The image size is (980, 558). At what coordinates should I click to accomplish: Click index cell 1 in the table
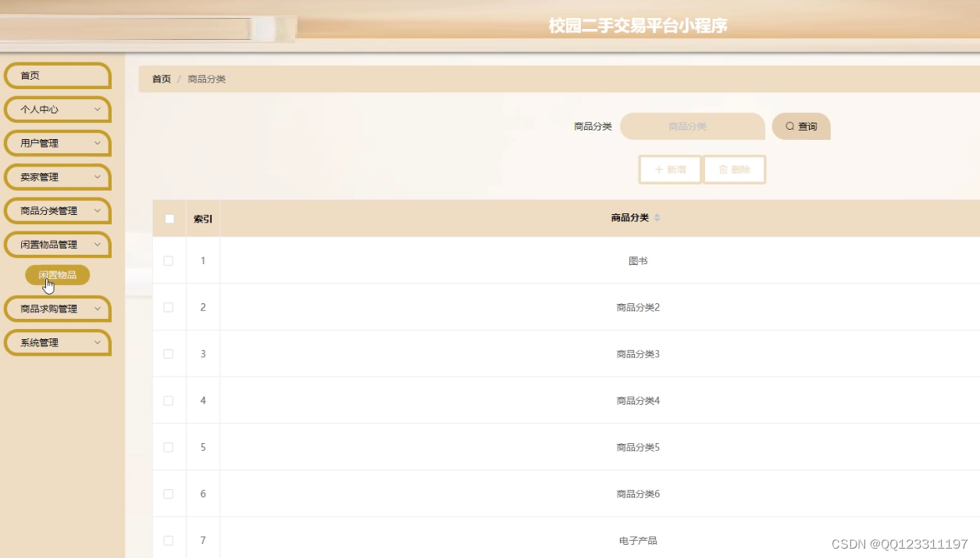coord(203,261)
